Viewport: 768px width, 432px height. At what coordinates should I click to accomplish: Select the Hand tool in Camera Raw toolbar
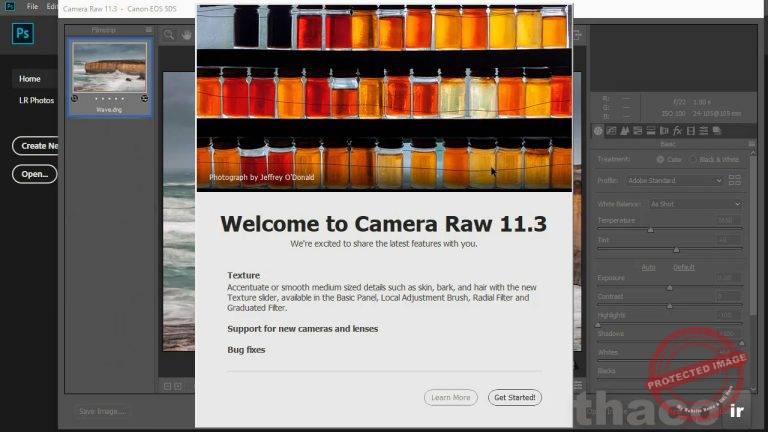click(186, 34)
